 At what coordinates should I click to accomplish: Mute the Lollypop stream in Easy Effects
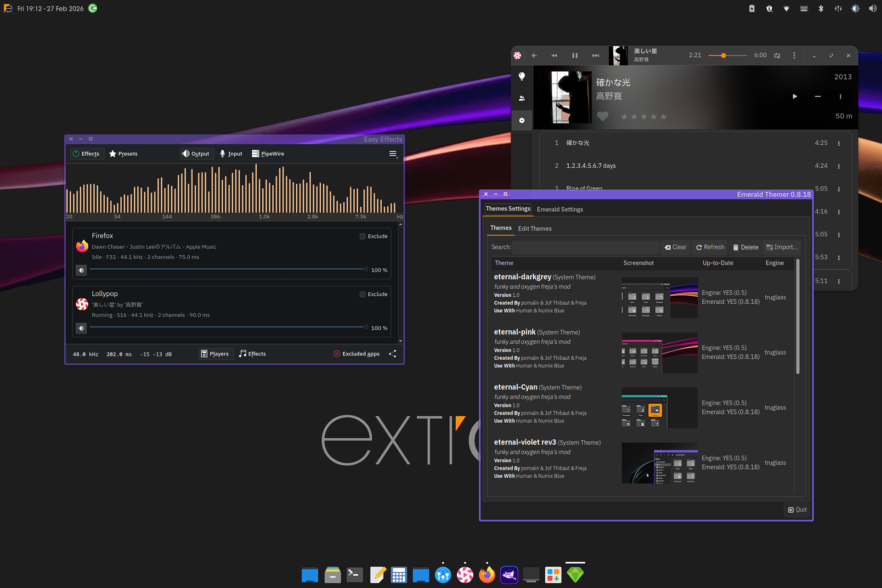(81, 328)
